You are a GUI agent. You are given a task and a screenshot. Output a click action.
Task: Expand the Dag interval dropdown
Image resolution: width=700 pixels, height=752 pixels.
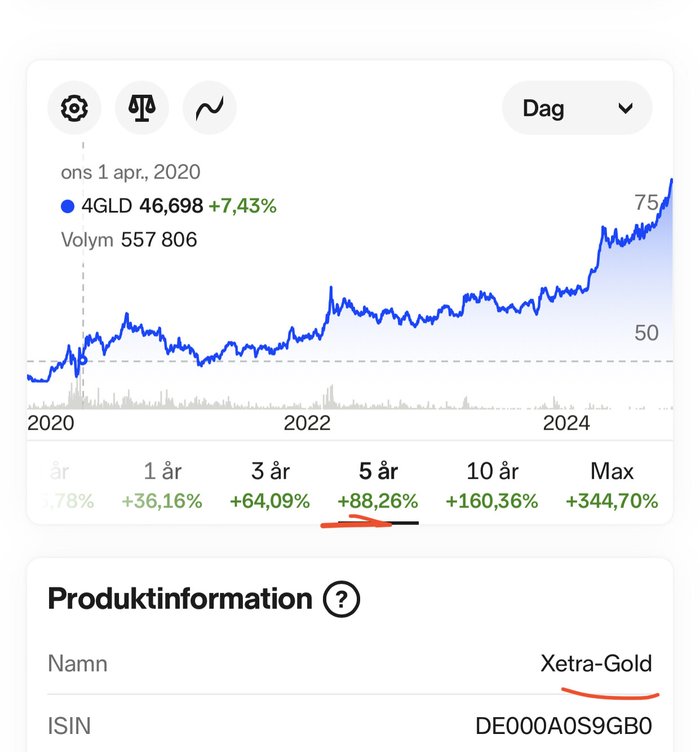[x=577, y=108]
